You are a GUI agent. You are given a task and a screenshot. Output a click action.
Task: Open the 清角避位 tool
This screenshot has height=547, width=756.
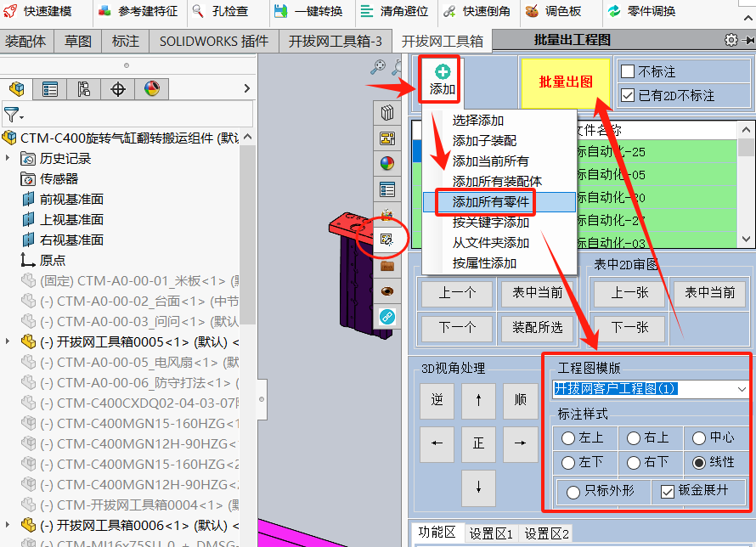394,11
